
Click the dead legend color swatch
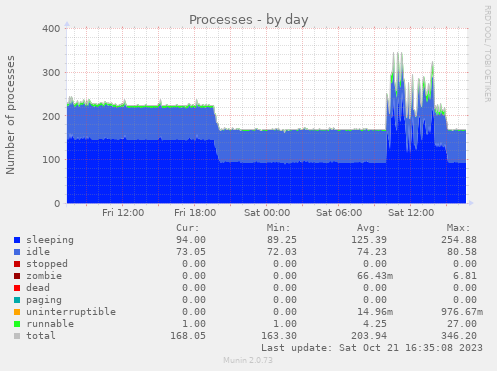tap(17, 288)
